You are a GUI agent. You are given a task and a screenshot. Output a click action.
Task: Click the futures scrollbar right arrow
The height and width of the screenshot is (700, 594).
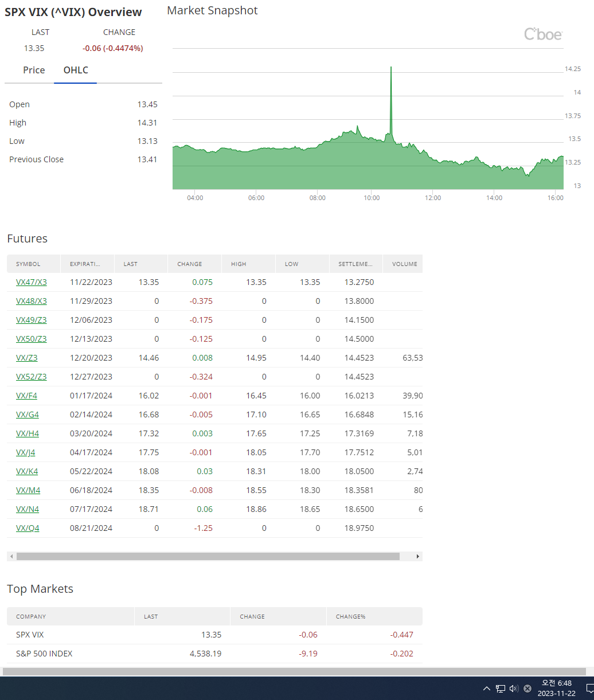click(x=418, y=556)
